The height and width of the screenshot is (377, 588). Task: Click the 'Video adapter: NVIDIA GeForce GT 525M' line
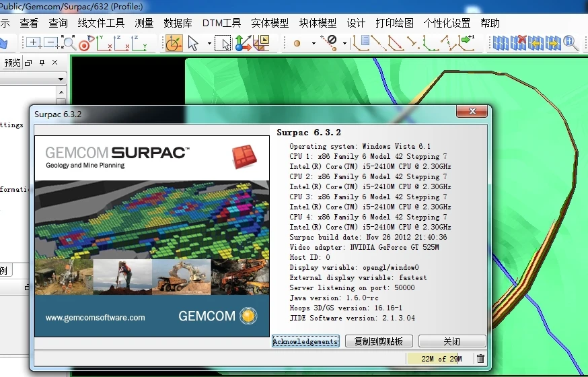point(364,247)
